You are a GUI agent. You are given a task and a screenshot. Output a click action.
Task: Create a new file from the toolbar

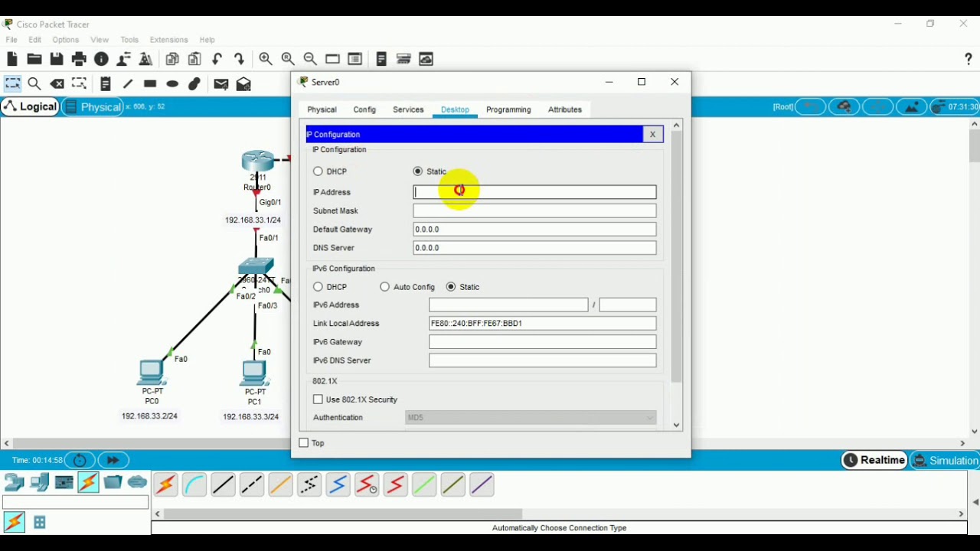(11, 59)
